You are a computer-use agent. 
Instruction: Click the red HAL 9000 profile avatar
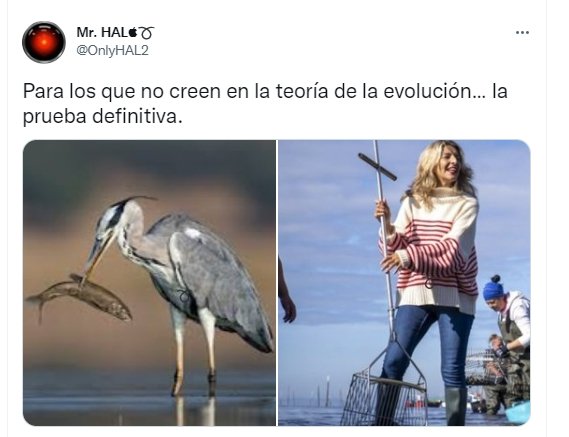tap(44, 42)
